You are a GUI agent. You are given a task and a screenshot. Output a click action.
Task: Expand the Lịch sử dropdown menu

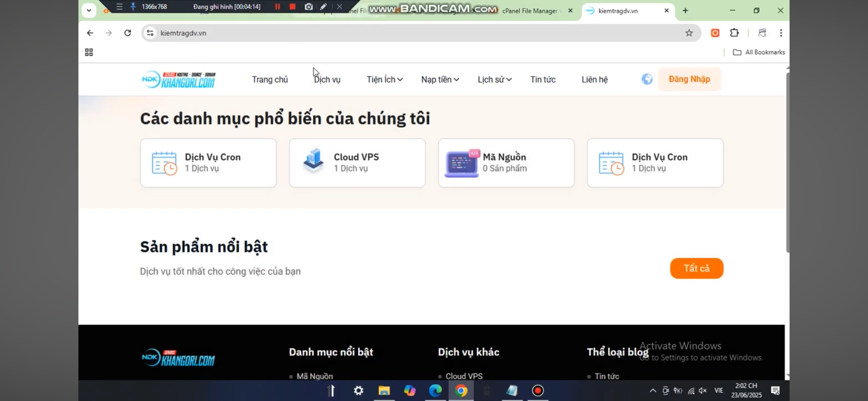494,79
